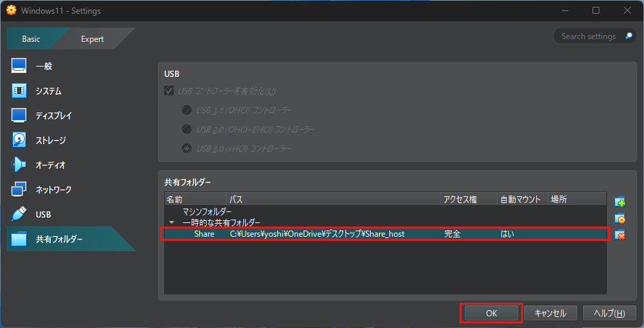Collapse the 一時的な共有フォルダー tree node

(172, 222)
